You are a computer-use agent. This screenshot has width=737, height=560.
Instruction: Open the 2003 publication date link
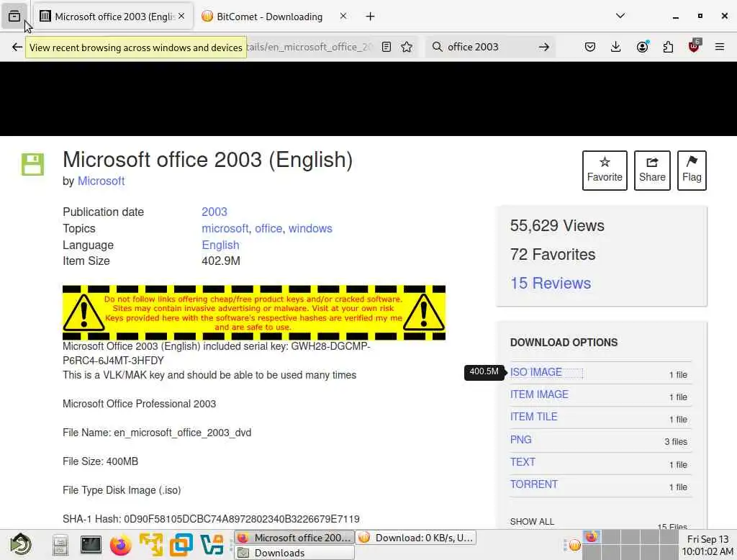tap(214, 212)
